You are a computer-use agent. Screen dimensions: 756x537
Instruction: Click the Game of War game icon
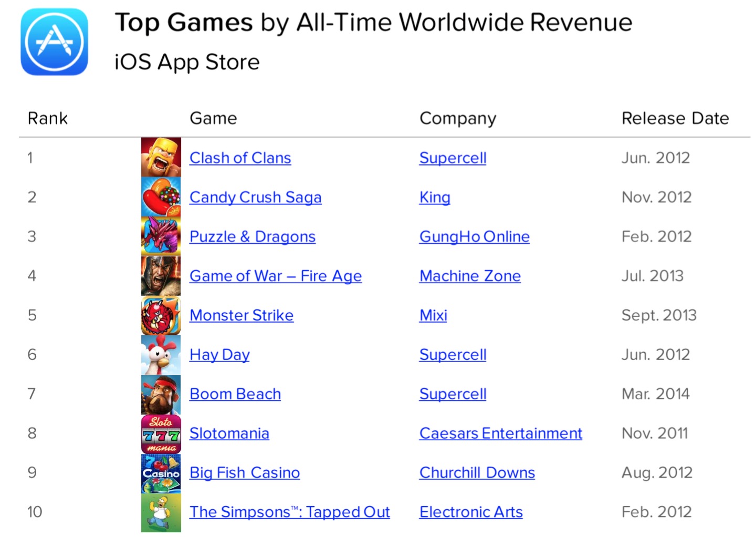point(161,275)
